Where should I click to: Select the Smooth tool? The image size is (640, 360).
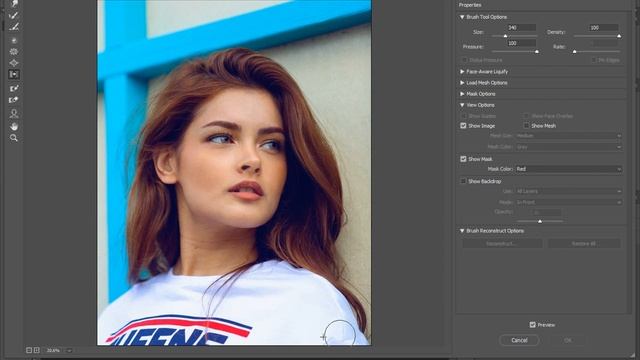13,27
